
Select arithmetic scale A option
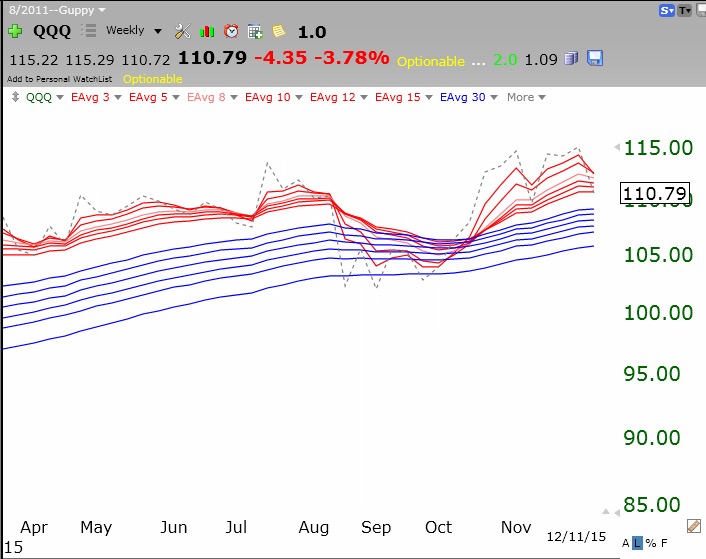626,543
